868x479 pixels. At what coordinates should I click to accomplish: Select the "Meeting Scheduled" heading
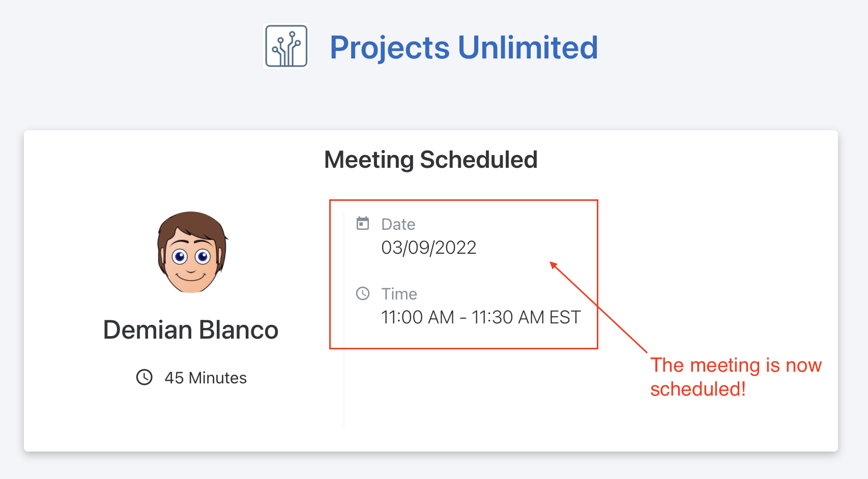click(x=430, y=160)
